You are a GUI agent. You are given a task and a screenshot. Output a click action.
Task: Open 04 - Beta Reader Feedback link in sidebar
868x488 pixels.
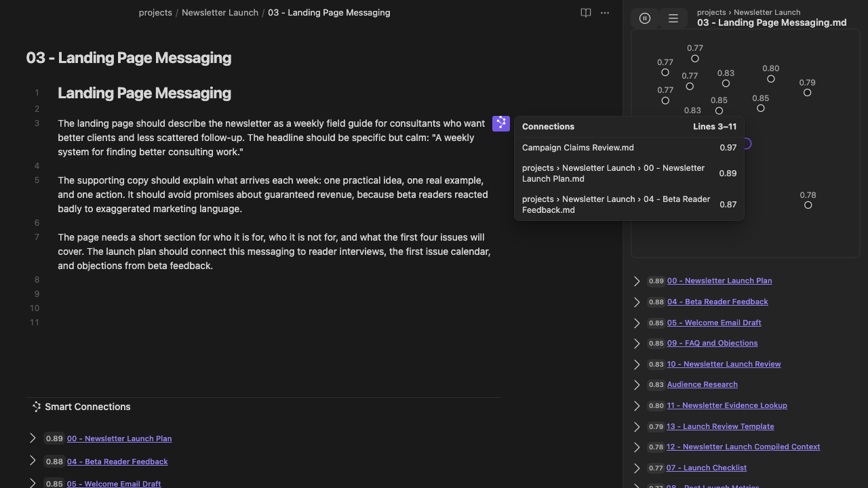[x=717, y=302]
